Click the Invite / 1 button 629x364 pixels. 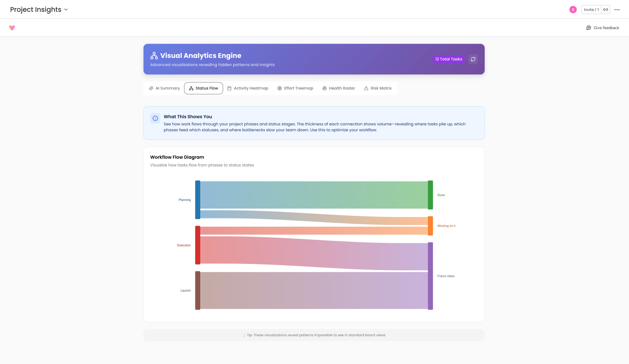pyautogui.click(x=591, y=10)
